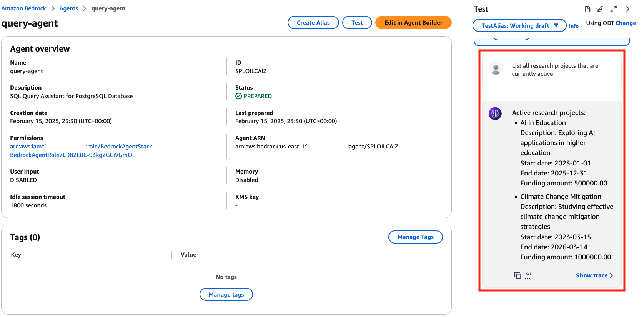Viewport: 644px width, 317px height.
Task: Click the End date: 2025-12-31 line
Action: (x=554, y=173)
